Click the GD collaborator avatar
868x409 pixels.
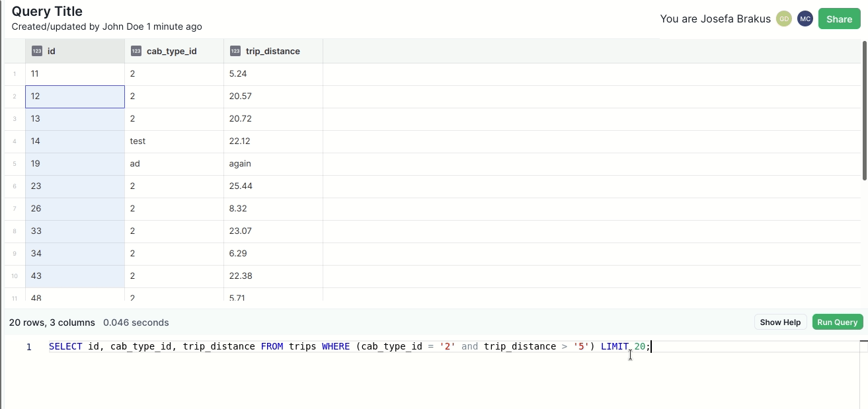[784, 19]
